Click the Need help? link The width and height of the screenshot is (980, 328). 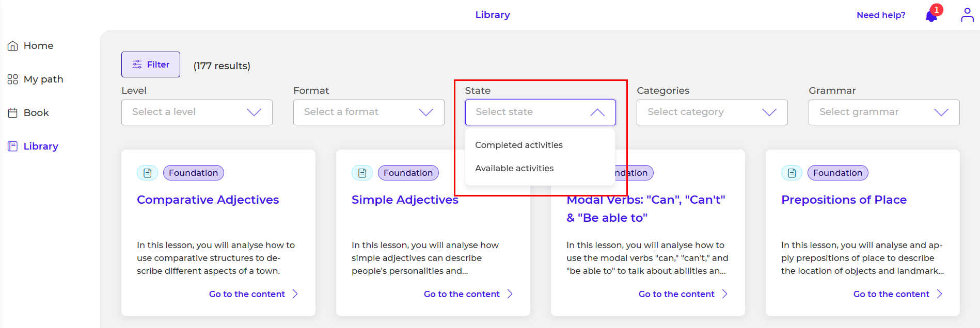[881, 15]
